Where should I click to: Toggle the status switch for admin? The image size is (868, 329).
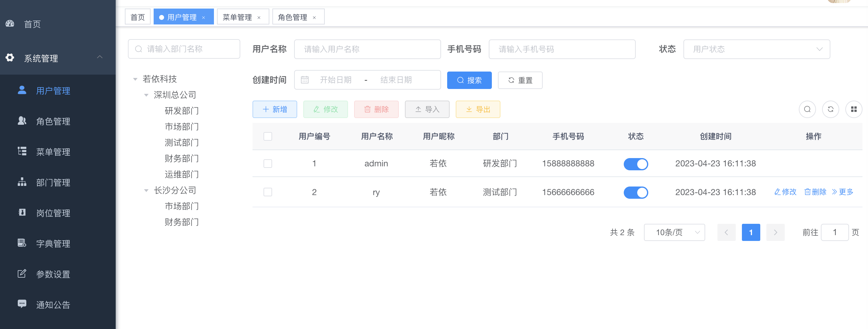636,164
